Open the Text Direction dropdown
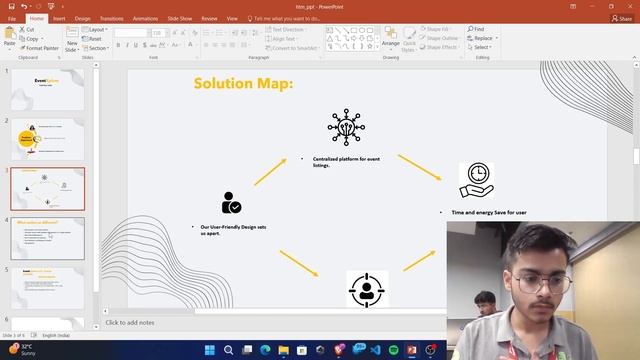The height and width of the screenshot is (360, 640). click(286, 29)
